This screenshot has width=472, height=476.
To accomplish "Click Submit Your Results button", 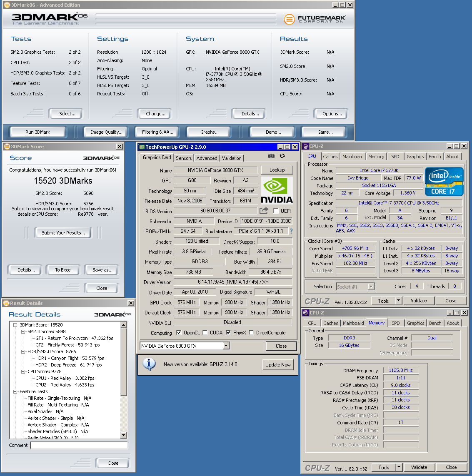I will click(x=63, y=233).
